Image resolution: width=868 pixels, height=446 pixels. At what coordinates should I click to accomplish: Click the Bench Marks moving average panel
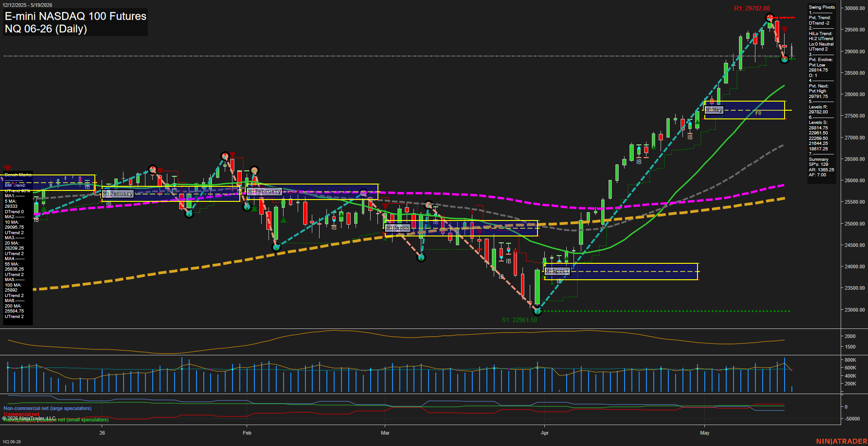[18, 246]
